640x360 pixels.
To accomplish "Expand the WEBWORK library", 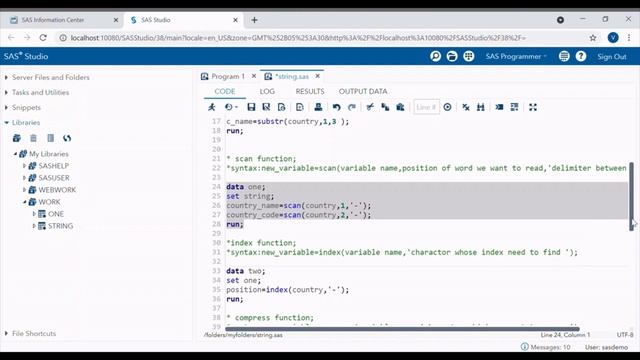I will (24, 190).
